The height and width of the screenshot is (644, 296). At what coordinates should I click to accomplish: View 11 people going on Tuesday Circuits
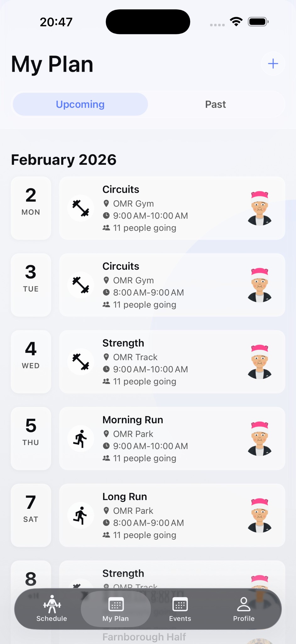145,305
